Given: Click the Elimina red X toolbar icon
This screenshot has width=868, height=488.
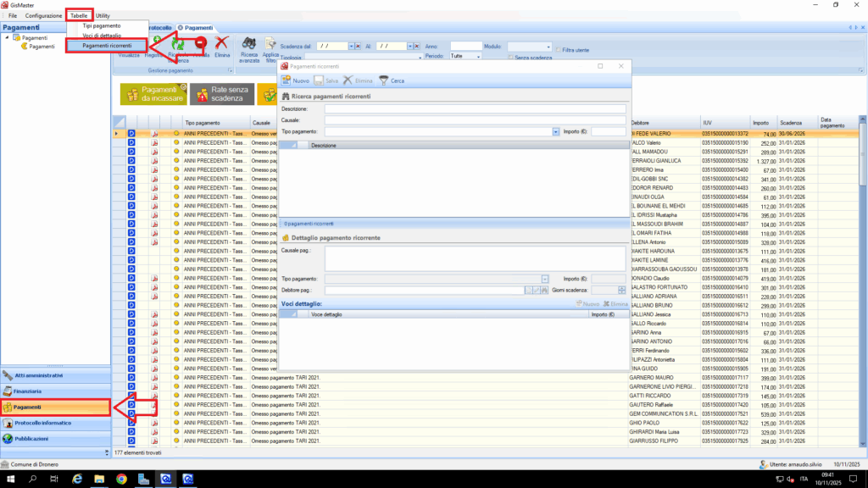Looking at the screenshot, I should (222, 44).
